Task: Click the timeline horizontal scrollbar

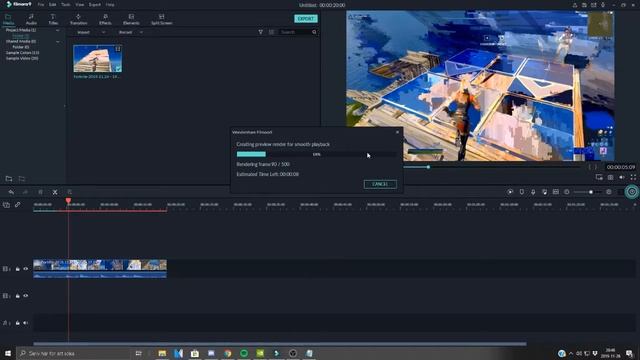Action: [x=280, y=344]
